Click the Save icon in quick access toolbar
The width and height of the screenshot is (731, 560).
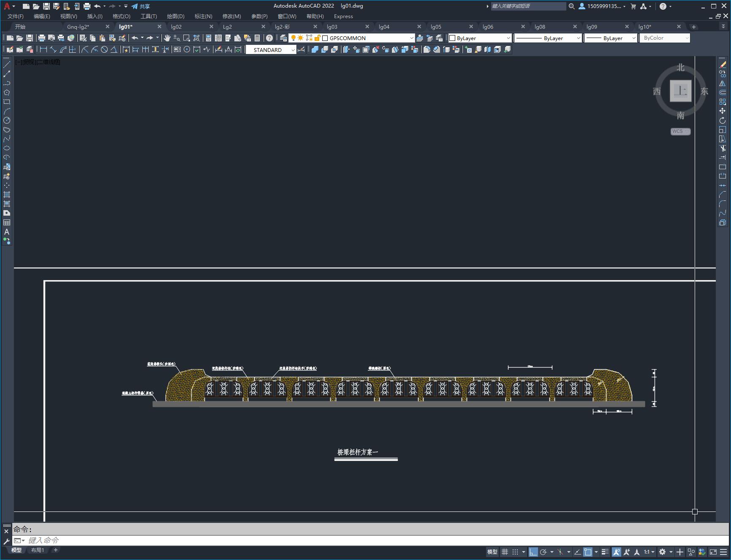pos(46,6)
